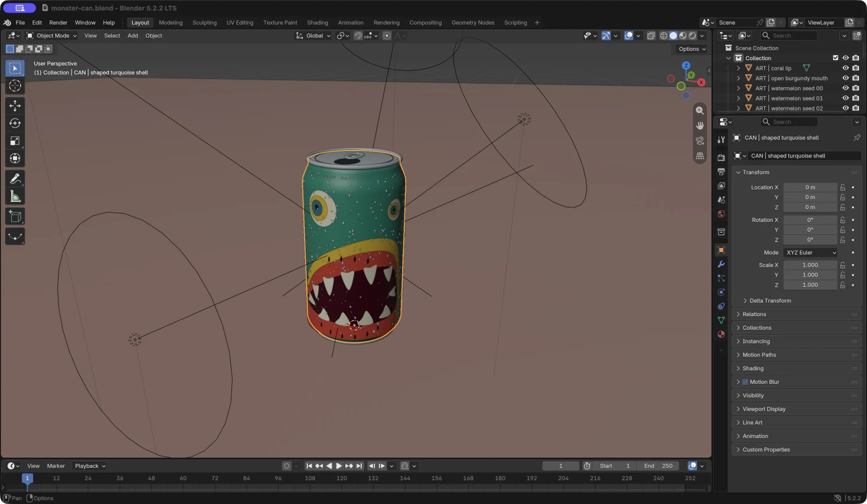The image size is (867, 504).
Task: Uncheck Collection exclude checkbox
Action: coord(836,58)
